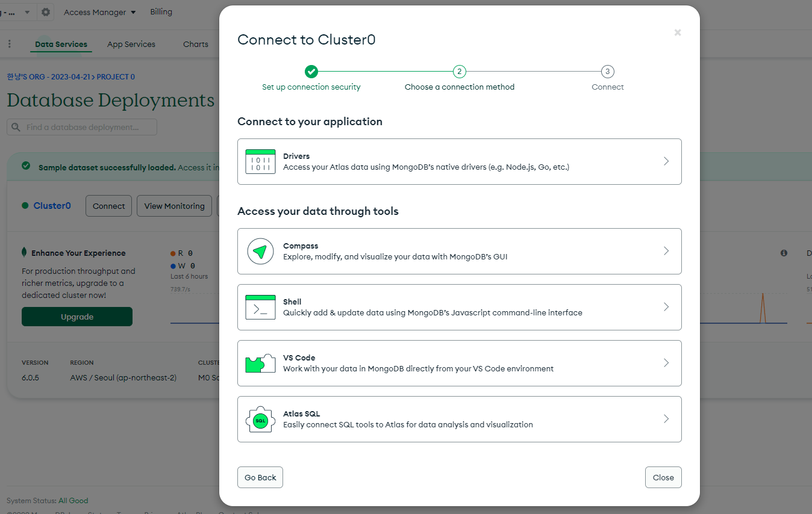Open the vertical three-dot menu beside Data Services

pyautogui.click(x=10, y=44)
